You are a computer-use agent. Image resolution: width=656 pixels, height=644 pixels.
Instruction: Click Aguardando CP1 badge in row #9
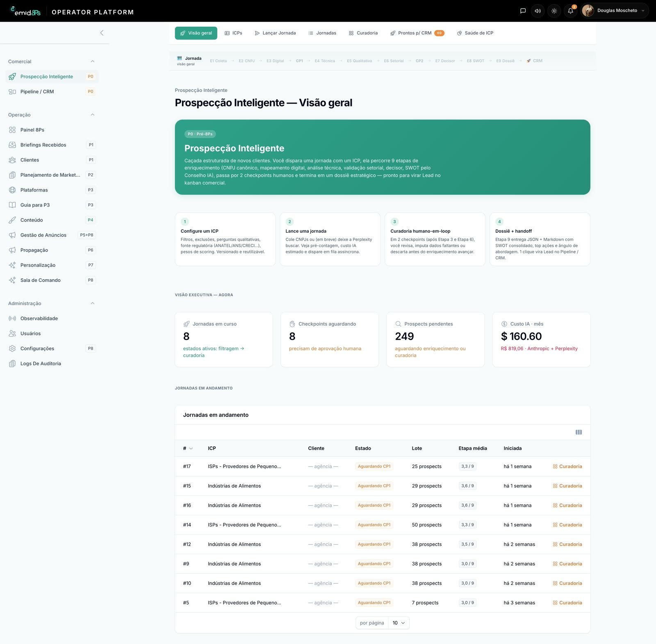[374, 564]
